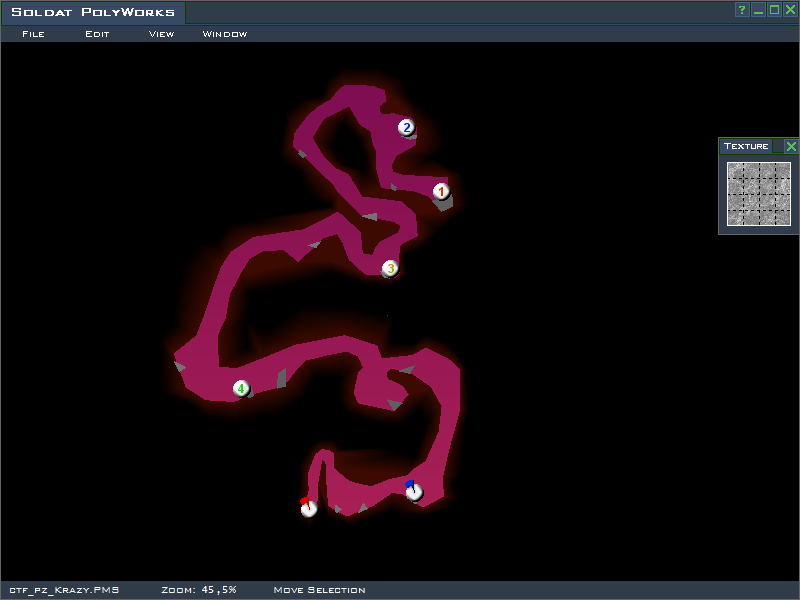Open the File menu

33,34
